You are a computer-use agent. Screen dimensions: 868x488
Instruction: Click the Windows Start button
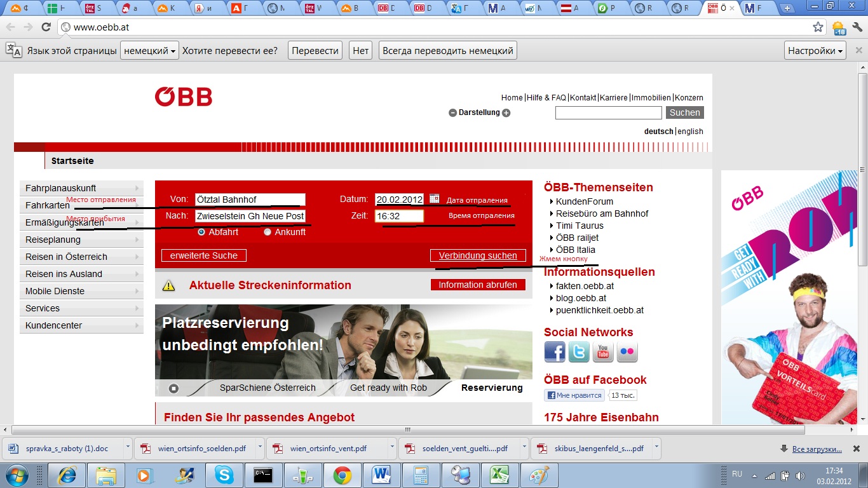point(17,475)
